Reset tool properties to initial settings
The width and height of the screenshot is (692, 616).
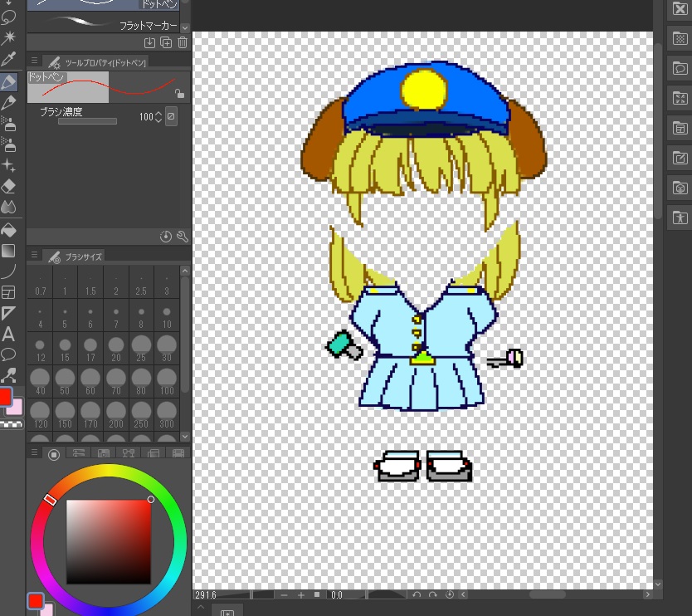(165, 237)
